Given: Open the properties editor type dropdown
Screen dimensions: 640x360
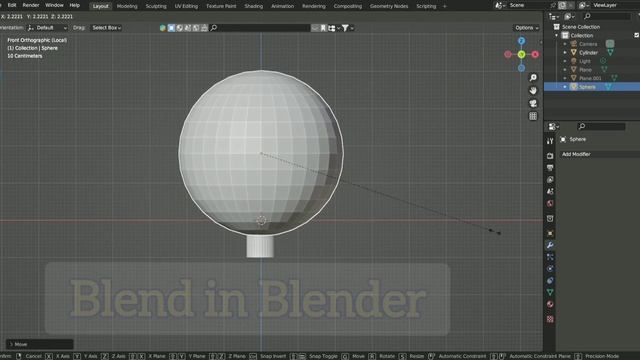Looking at the screenshot, I should point(553,127).
